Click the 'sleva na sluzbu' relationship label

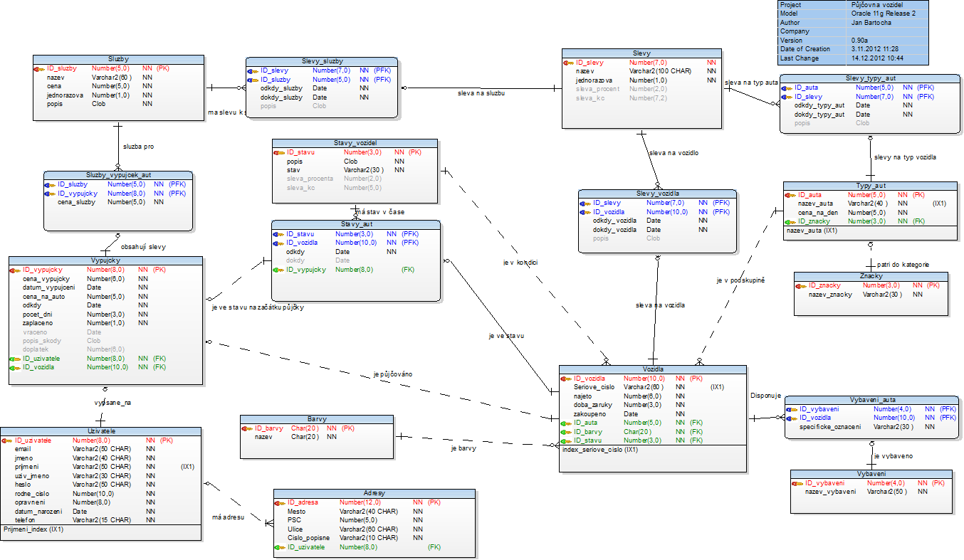coord(481,93)
